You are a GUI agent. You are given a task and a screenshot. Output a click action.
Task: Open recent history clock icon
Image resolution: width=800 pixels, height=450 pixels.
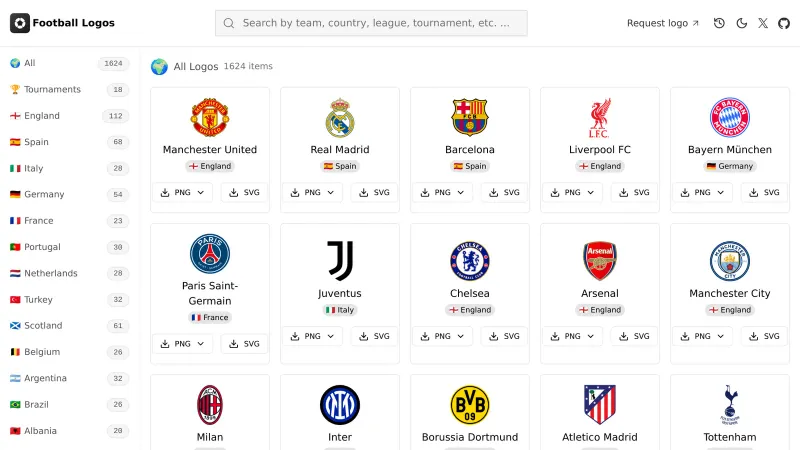(x=719, y=23)
